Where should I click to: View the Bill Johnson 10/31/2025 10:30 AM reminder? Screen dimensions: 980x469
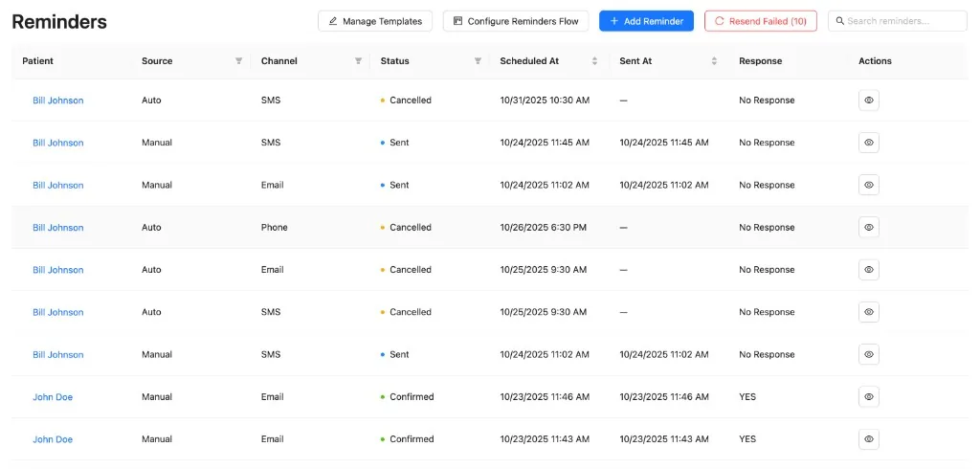869,100
